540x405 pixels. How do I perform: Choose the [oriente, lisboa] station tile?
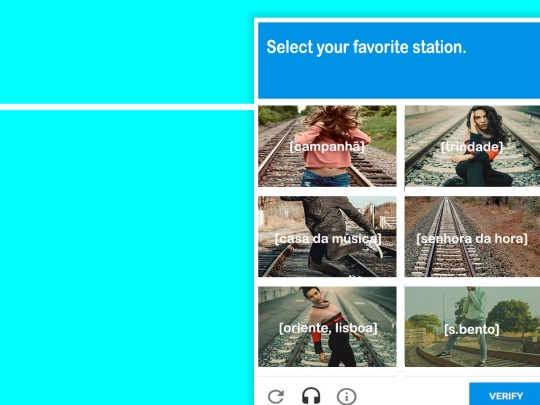pyautogui.click(x=327, y=326)
